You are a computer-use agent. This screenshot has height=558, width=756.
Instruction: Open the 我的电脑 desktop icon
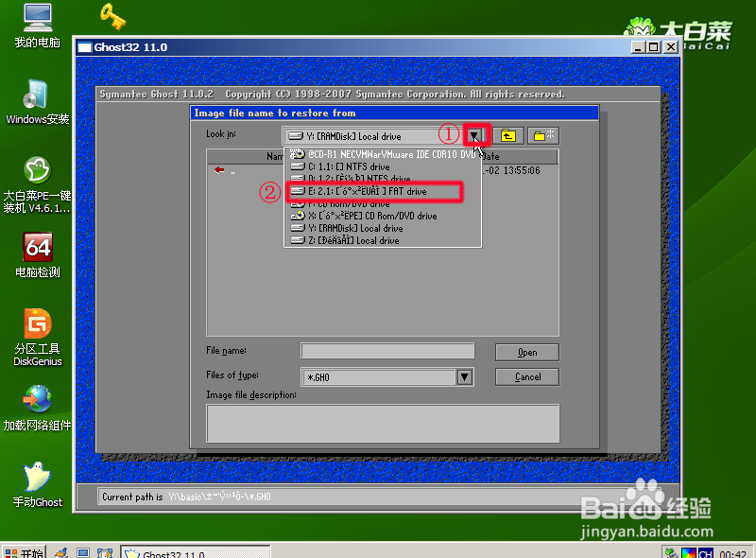tap(38, 26)
